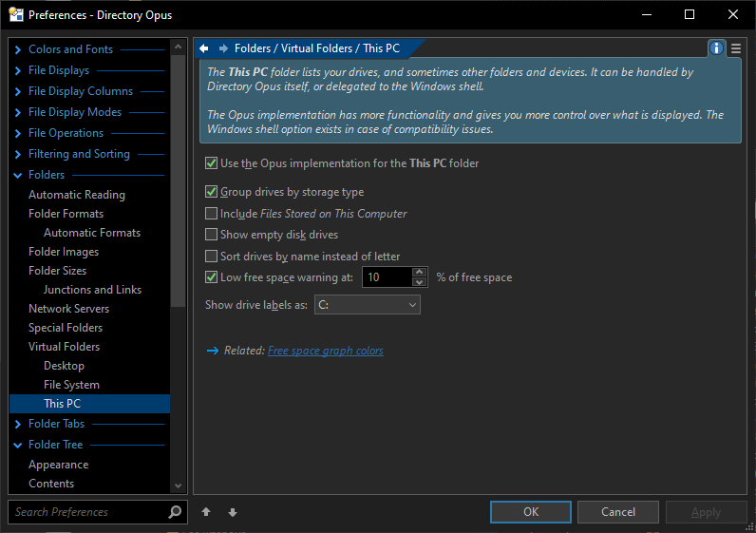The width and height of the screenshot is (756, 533).
Task: Click the forward arrow in the breadcrumb header
Action: (223, 48)
